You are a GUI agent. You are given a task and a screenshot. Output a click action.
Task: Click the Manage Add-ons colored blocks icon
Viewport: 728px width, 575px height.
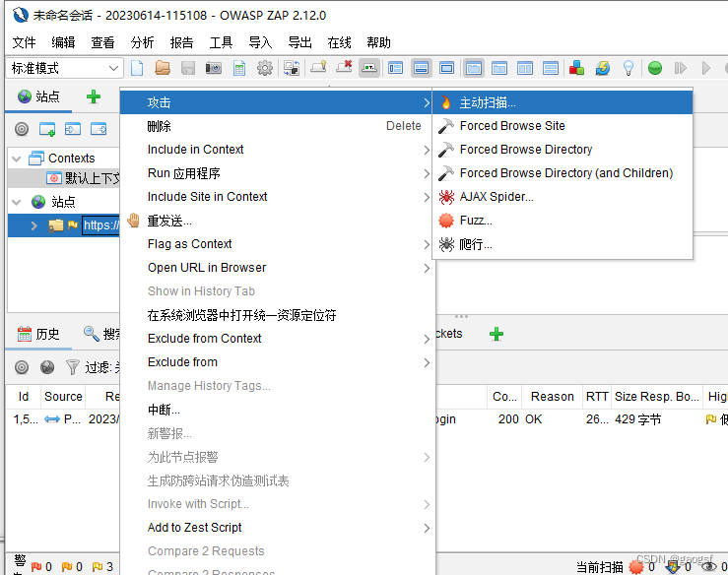tap(576, 68)
